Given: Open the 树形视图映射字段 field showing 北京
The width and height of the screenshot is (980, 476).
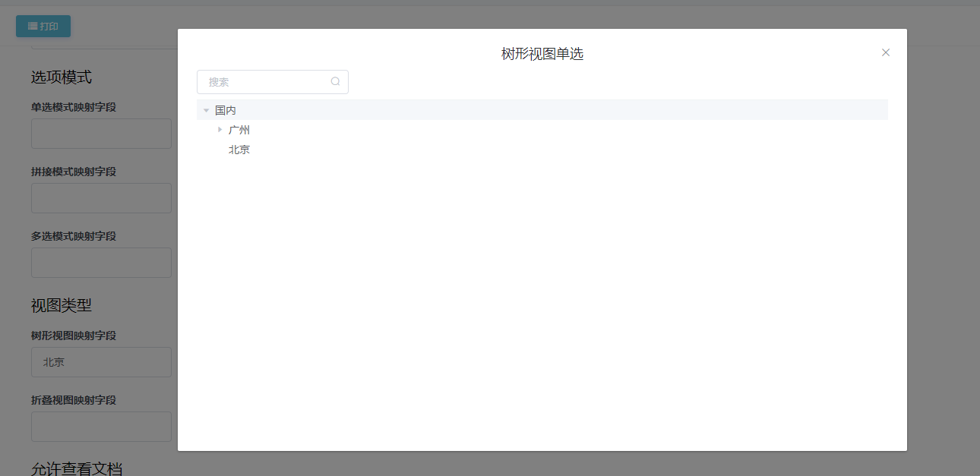Looking at the screenshot, I should coord(101,362).
